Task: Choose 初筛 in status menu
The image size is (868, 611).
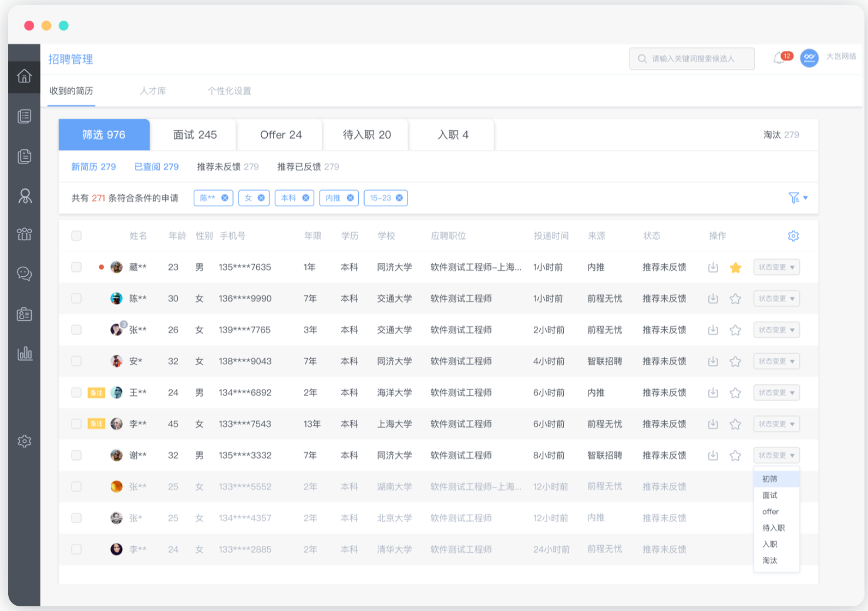Action: (776, 479)
